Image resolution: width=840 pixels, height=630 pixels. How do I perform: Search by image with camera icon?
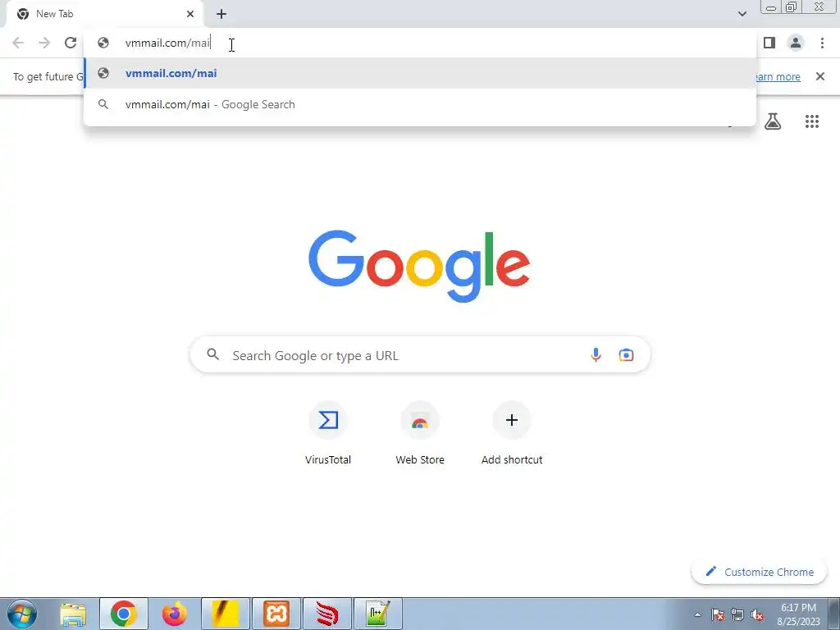pos(626,354)
